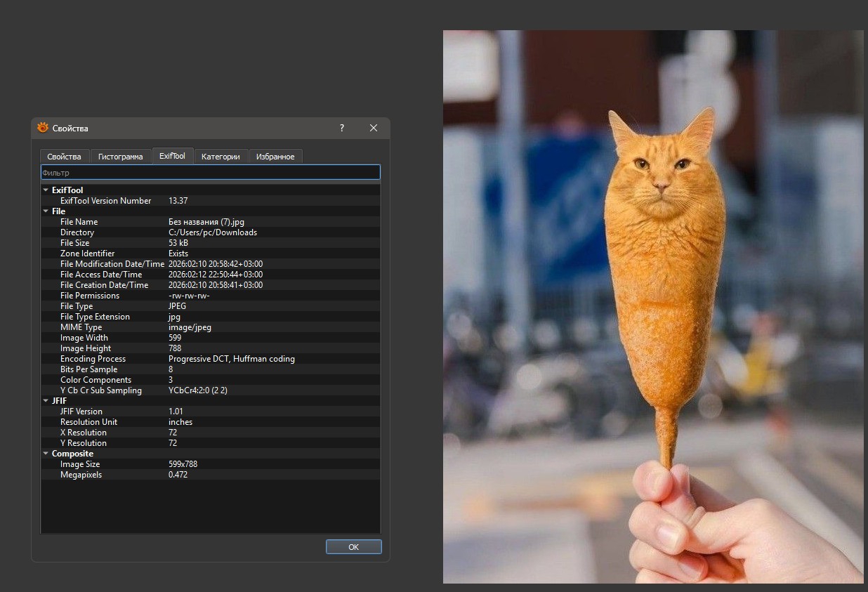Click the XnView icon in the dialog title bar

pyautogui.click(x=43, y=128)
